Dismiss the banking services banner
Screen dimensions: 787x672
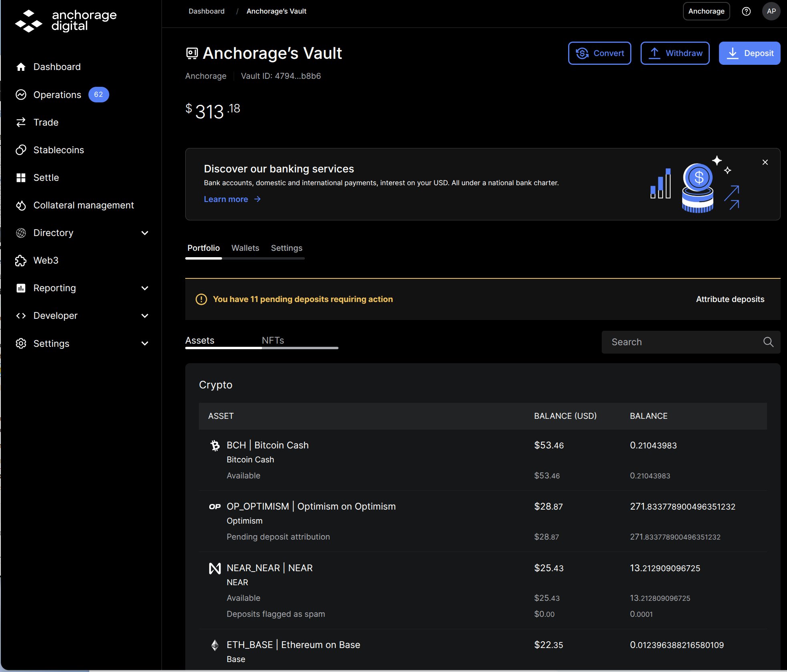coord(765,162)
